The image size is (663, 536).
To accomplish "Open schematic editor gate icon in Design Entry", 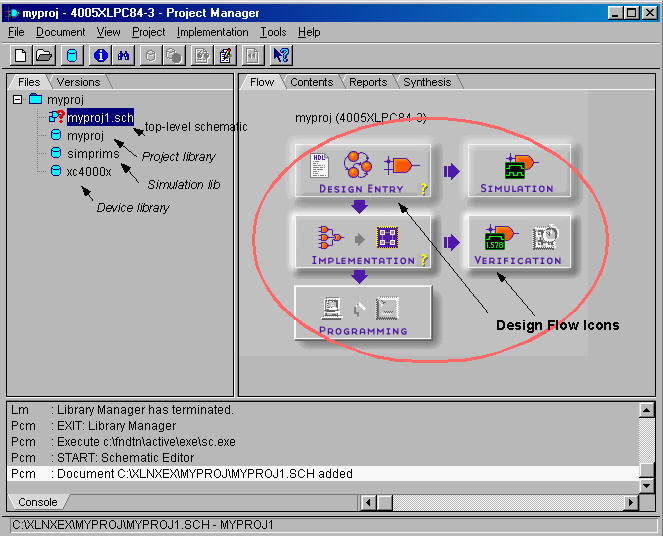I will coord(403,164).
